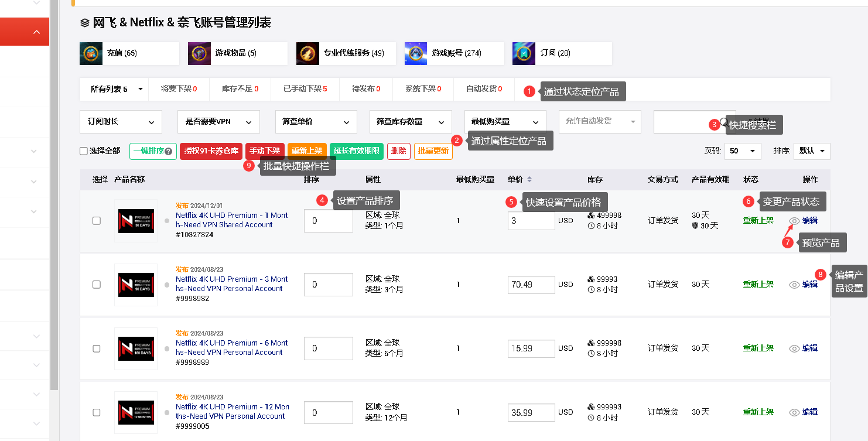Open the 订阅时长 filter dropdown
The image size is (868, 441).
(x=121, y=122)
